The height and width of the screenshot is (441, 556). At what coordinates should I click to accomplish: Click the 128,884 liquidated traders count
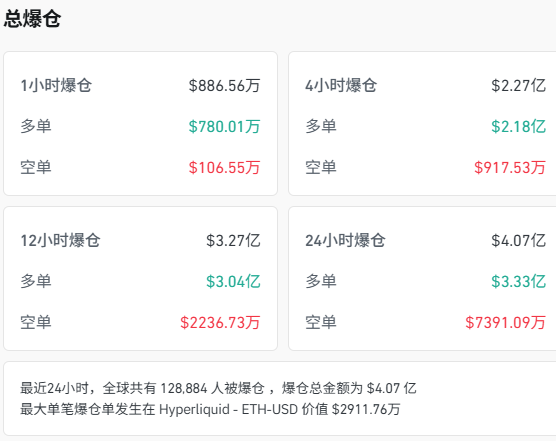pyautogui.click(x=184, y=389)
